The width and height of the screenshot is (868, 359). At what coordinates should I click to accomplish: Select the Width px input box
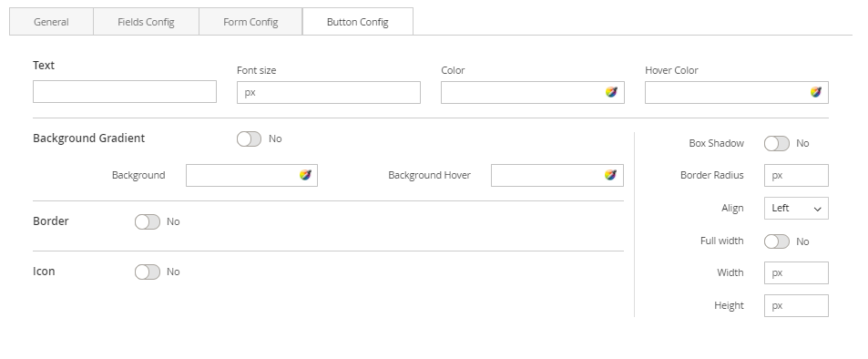(796, 272)
